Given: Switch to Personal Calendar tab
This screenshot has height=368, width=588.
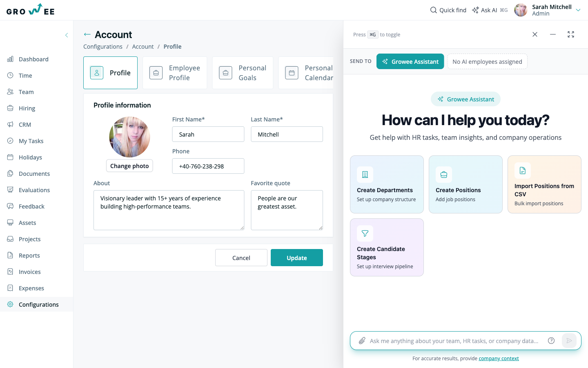Looking at the screenshot, I should click(x=306, y=73).
